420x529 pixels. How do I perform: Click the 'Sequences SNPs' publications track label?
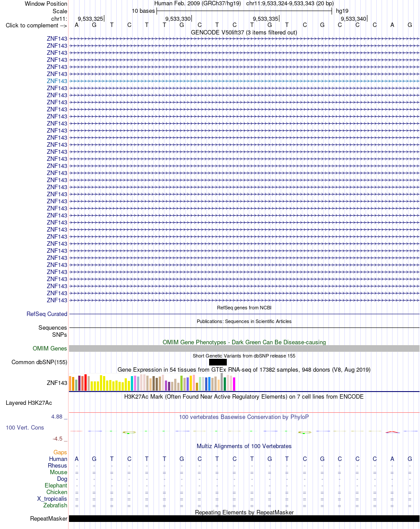click(53, 331)
